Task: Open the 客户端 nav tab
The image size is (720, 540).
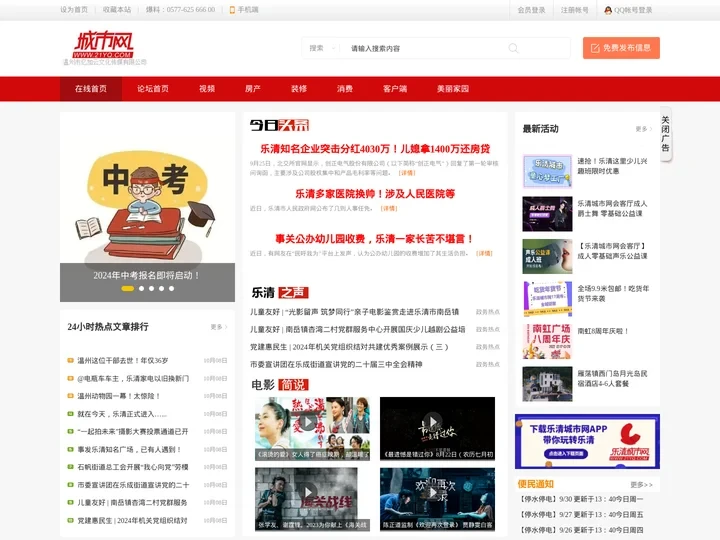Action: coord(395,89)
